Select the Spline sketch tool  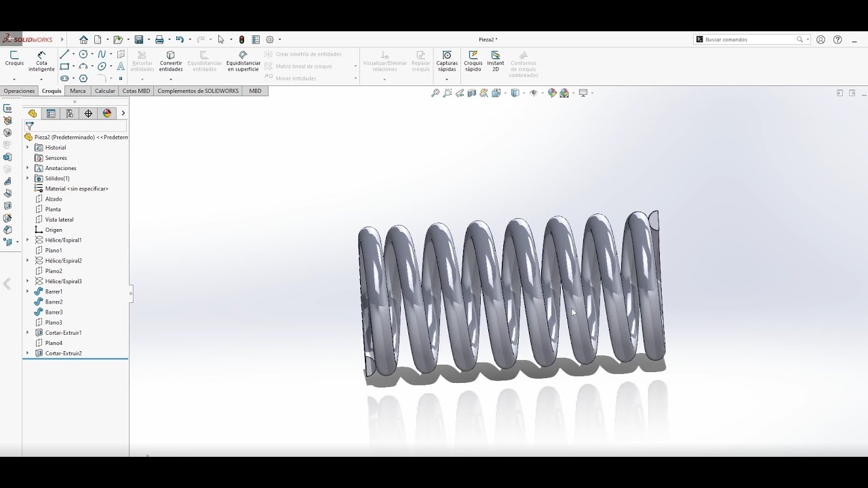(x=102, y=54)
